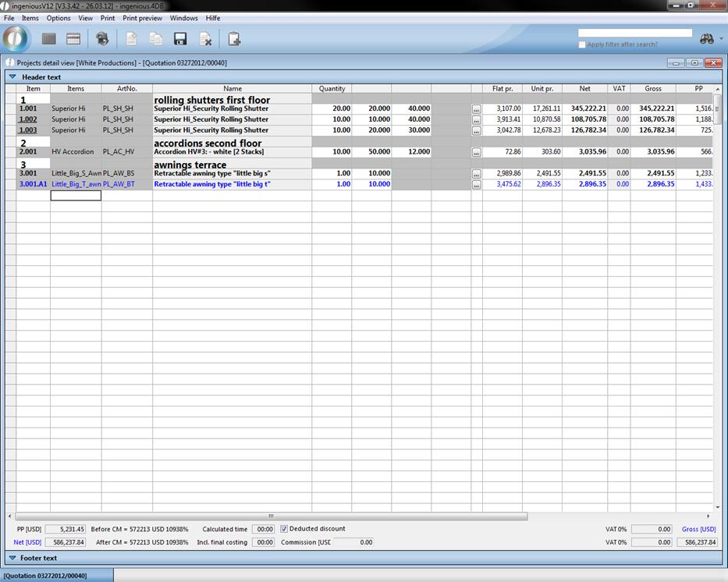Enable Apply filter after search checkbox

coord(582,44)
